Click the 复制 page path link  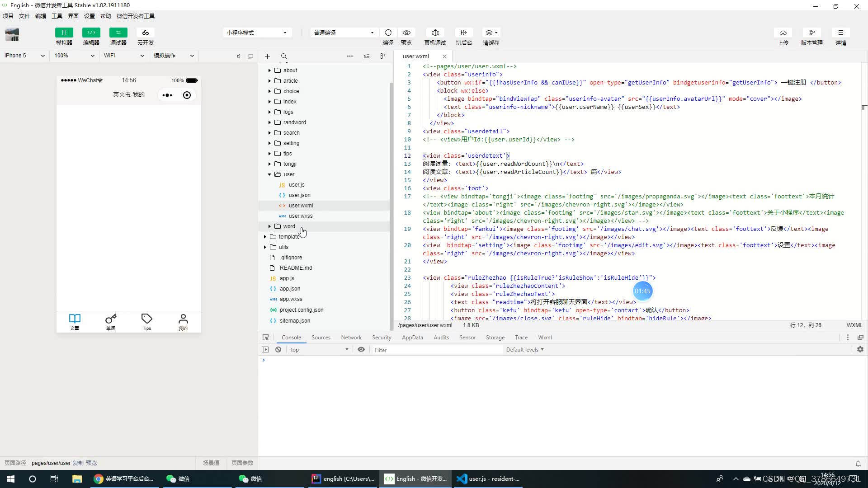point(78,463)
